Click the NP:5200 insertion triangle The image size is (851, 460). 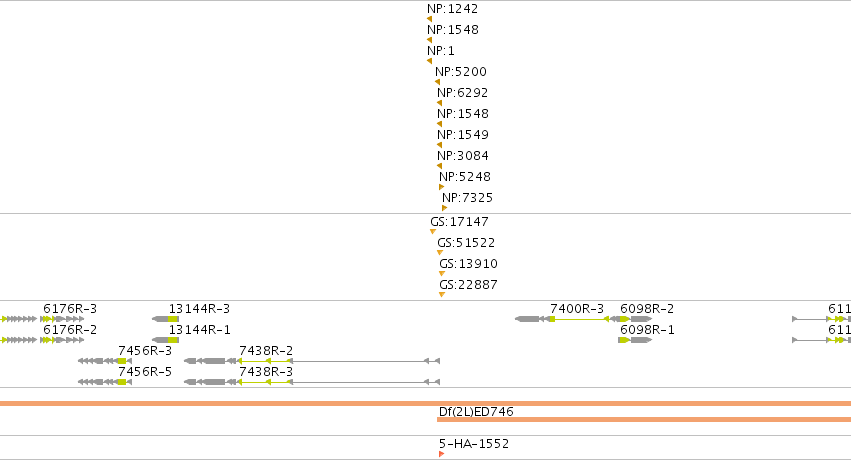tap(437, 82)
